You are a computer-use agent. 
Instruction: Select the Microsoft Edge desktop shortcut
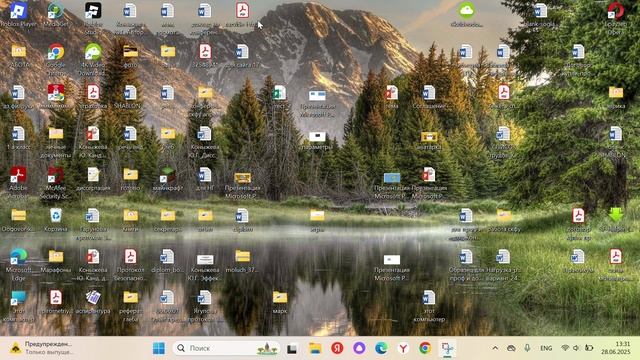tap(18, 256)
